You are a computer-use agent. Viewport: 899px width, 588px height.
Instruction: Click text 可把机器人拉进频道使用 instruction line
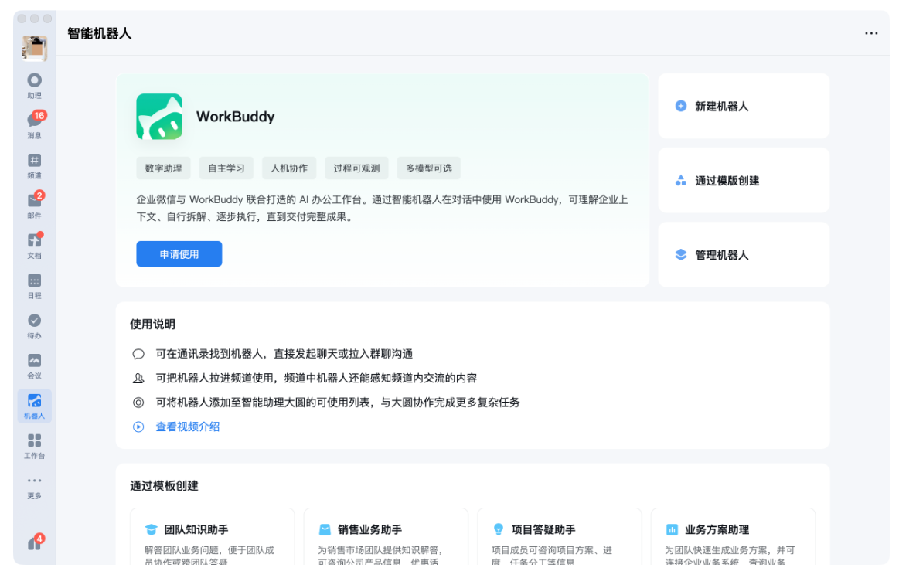click(x=316, y=379)
